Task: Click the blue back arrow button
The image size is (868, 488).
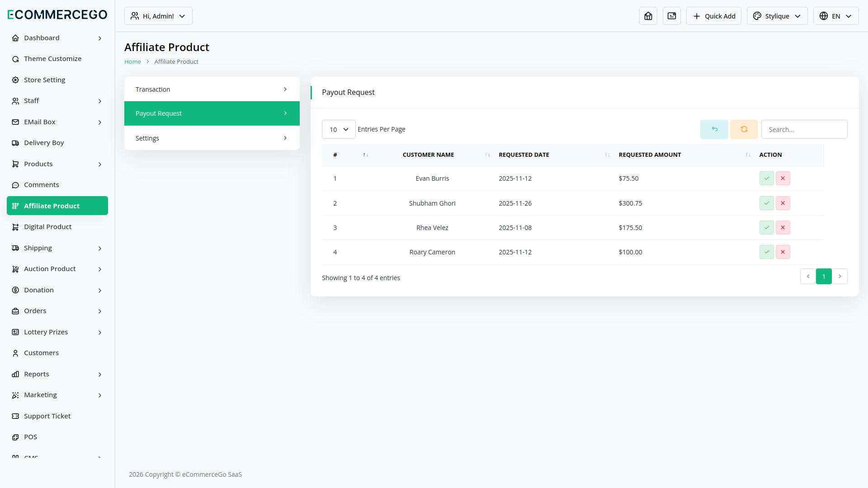Action: point(714,129)
